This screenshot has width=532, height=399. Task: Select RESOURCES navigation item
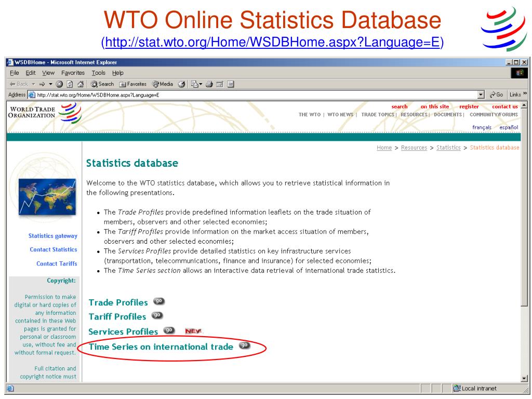pyautogui.click(x=414, y=115)
